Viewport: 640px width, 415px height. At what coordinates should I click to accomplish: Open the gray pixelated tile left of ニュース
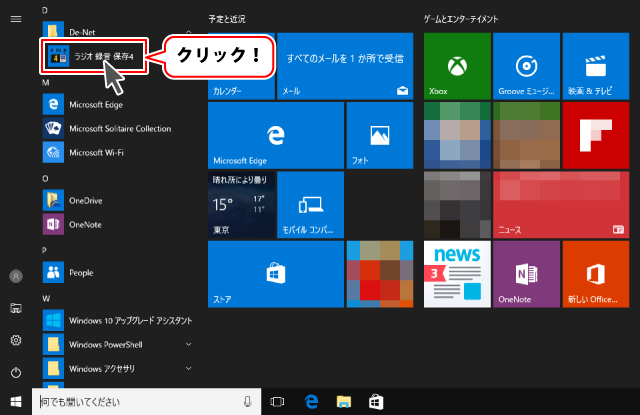457,205
